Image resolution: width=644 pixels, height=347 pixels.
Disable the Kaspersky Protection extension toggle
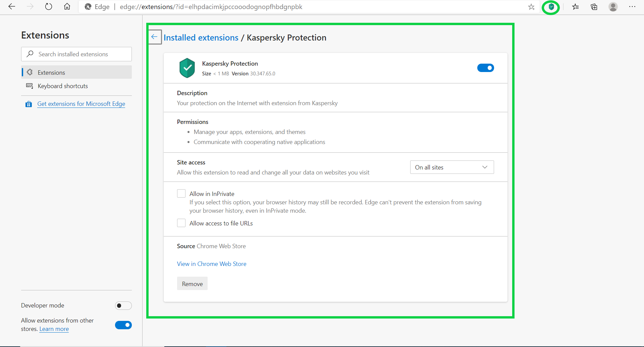tap(485, 68)
